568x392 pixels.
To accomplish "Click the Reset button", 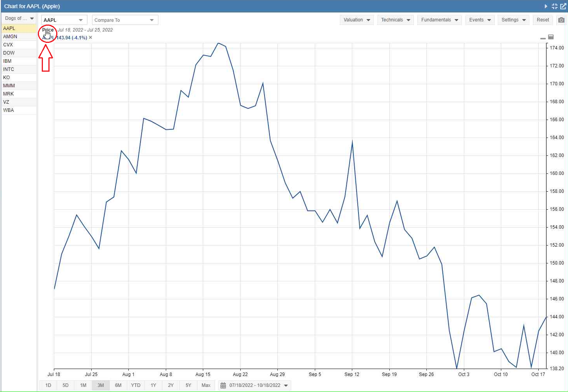I will coord(543,20).
